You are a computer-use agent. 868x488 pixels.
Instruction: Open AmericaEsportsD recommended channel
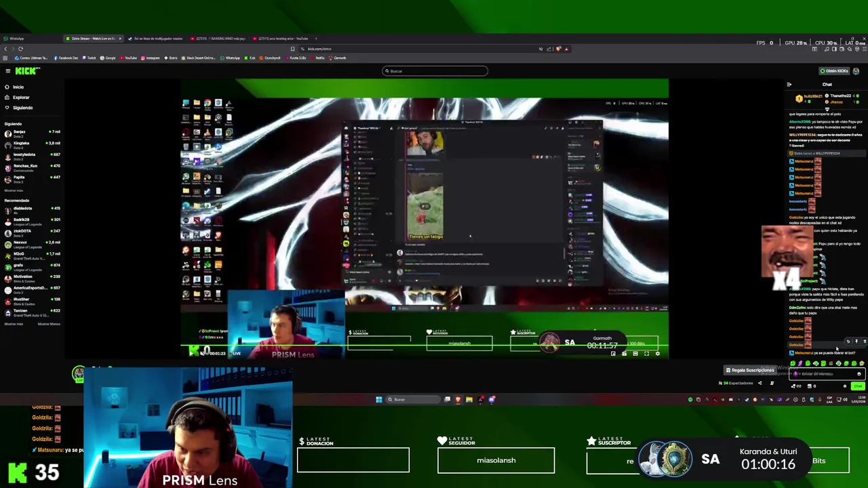coord(32,289)
